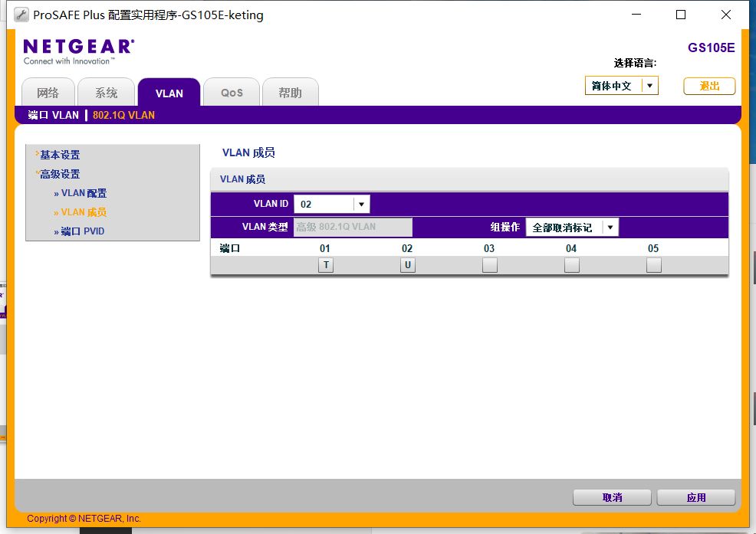Toggle port 04 membership box

click(x=572, y=265)
